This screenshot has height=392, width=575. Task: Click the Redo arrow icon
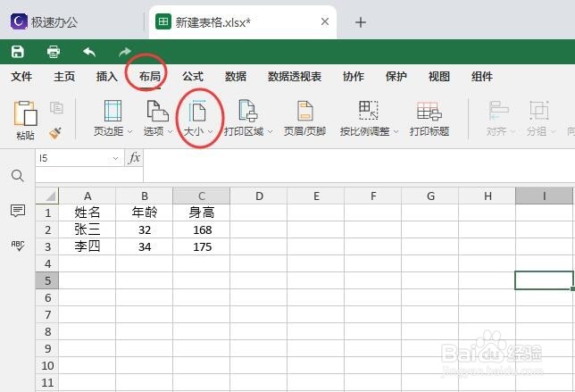click(x=125, y=52)
